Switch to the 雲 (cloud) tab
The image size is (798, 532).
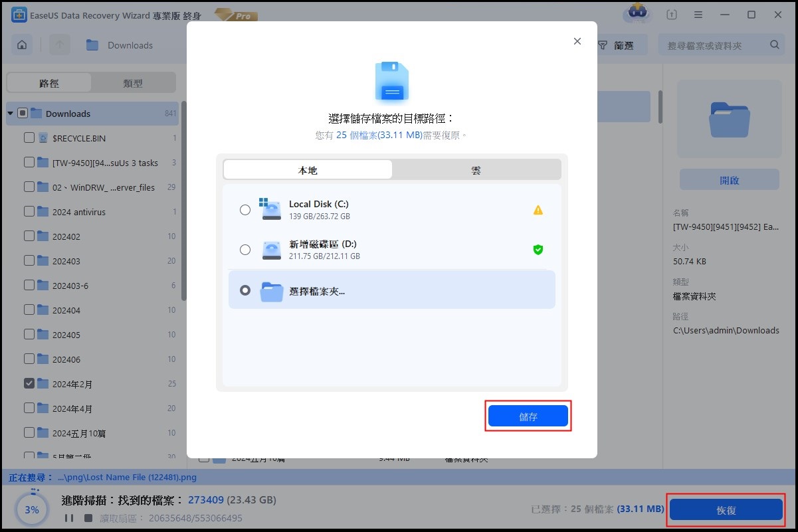coord(476,170)
